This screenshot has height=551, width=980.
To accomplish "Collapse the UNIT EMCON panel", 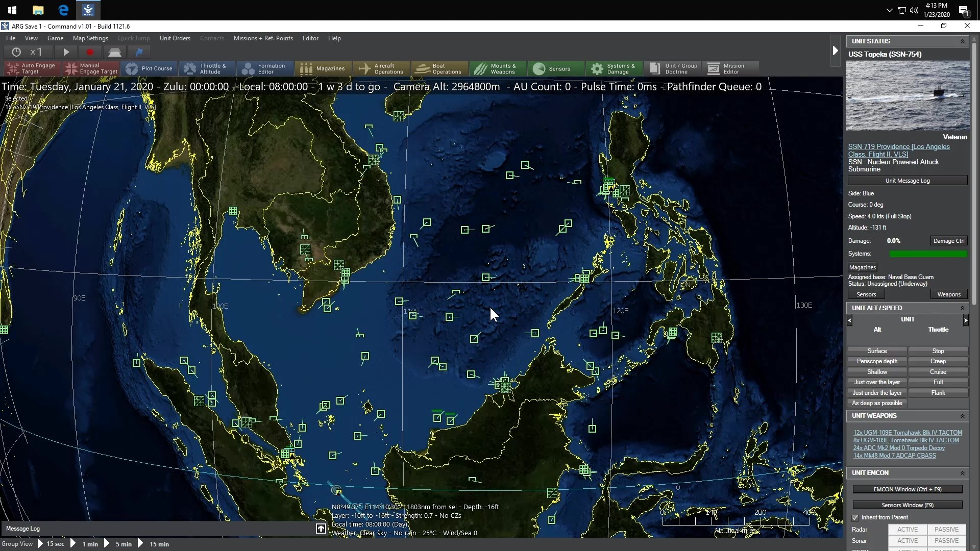I will coord(963,473).
